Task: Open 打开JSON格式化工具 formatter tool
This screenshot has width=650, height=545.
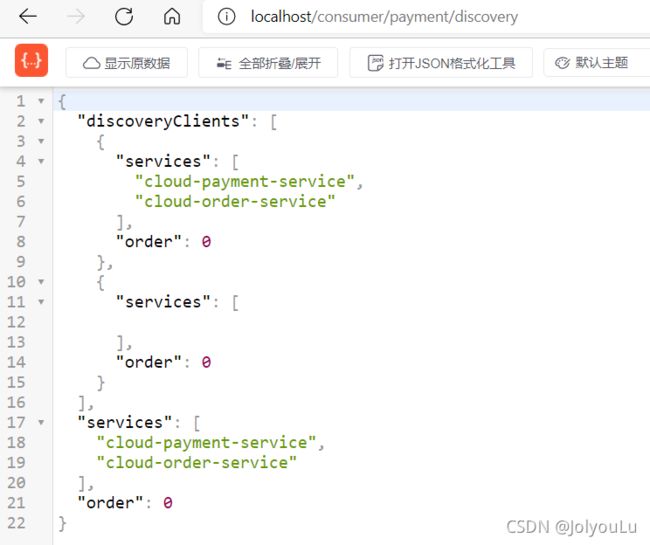Action: tap(441, 63)
